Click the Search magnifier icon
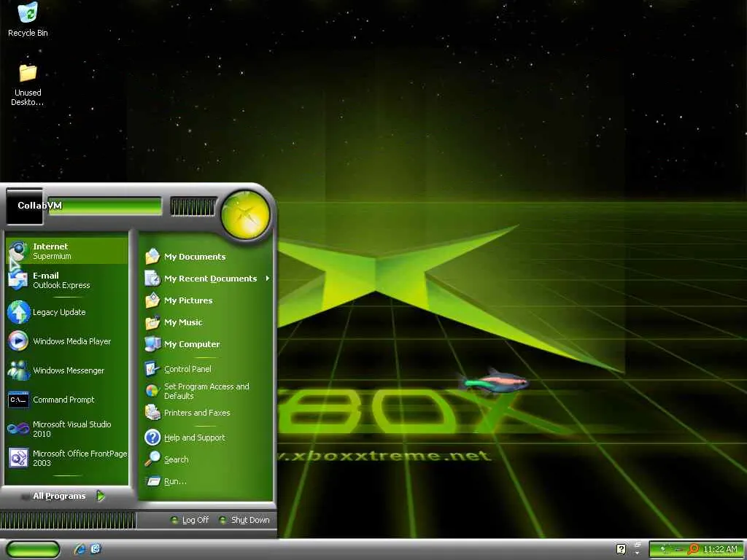The height and width of the screenshot is (560, 747). (x=152, y=459)
